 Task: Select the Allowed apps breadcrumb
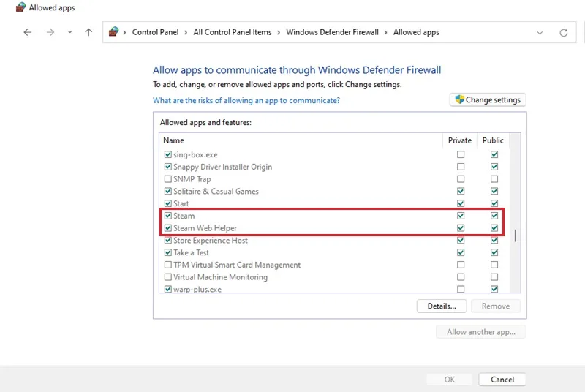[x=416, y=32]
